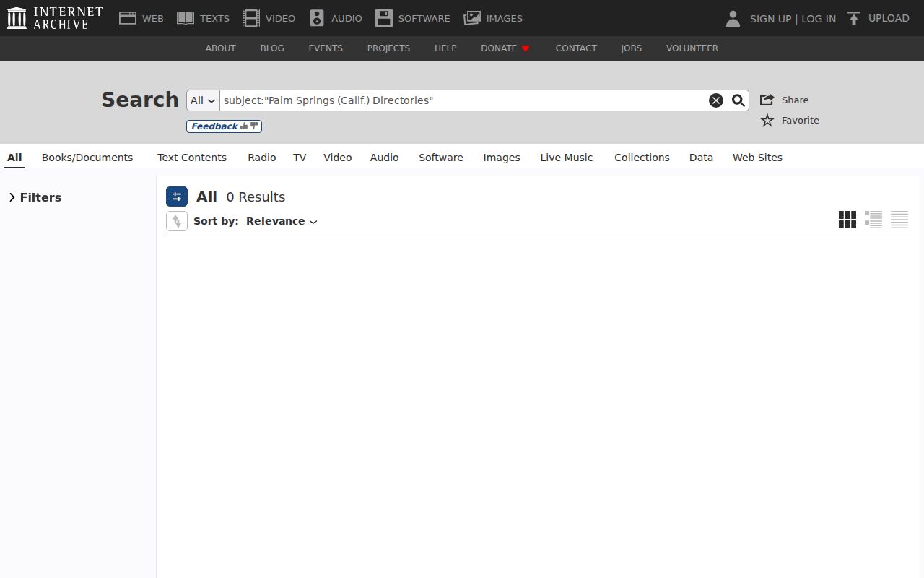Open the Sort by Relevance dropdown
Screen dimensions: 924x578
point(282,221)
